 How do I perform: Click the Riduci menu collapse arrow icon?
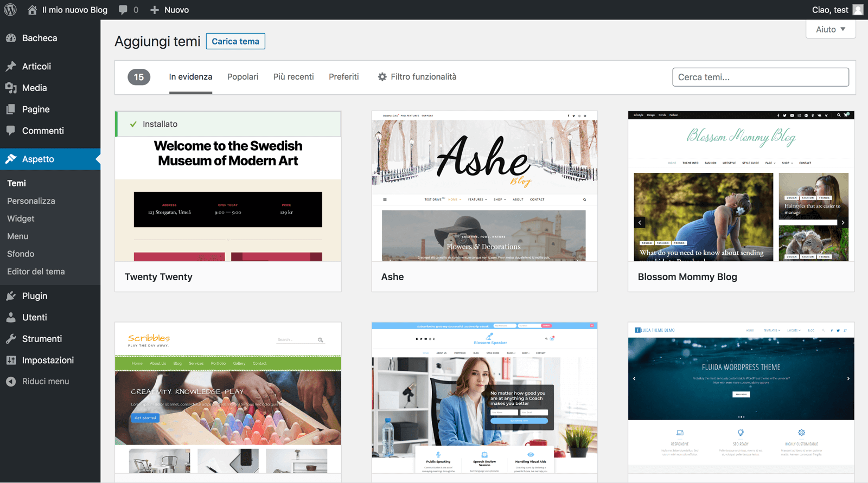click(x=11, y=382)
